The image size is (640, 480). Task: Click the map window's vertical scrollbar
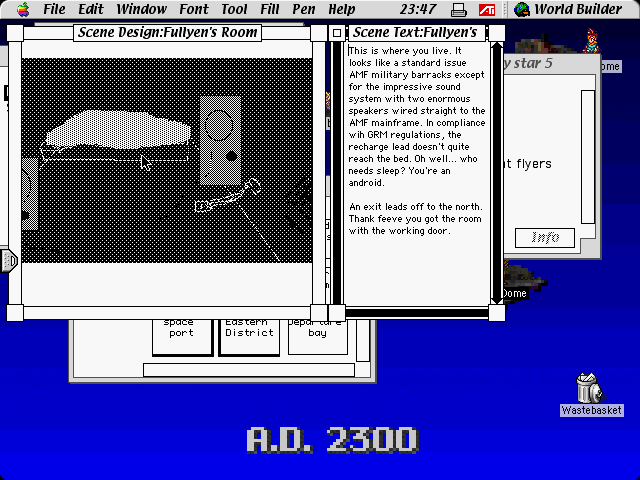(x=363, y=340)
